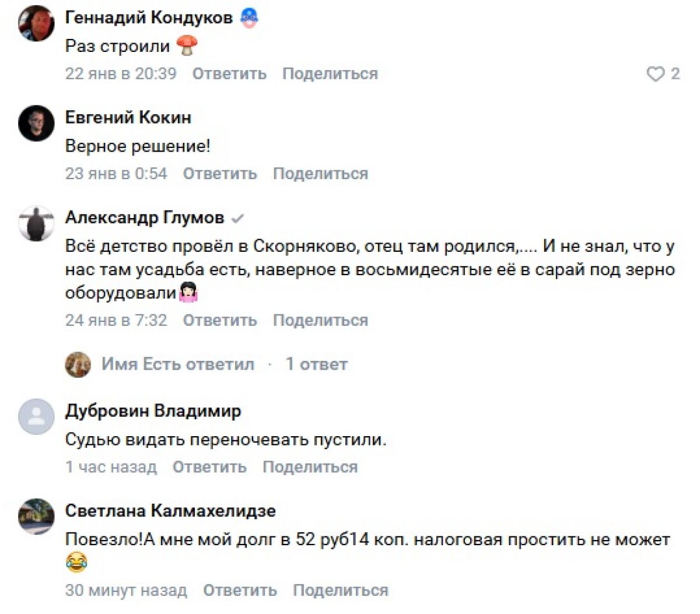
Task: Open Геннадий Кондуков's profile avatar
Action: [37, 23]
